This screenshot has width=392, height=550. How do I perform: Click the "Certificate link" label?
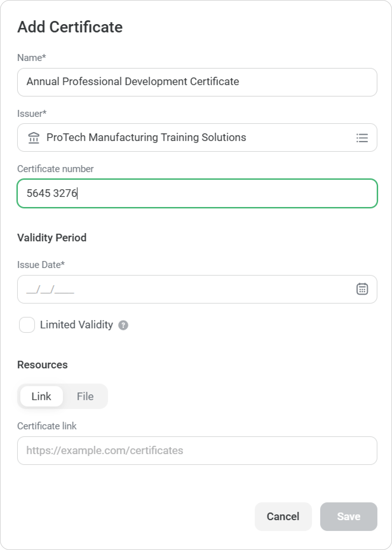point(47,426)
